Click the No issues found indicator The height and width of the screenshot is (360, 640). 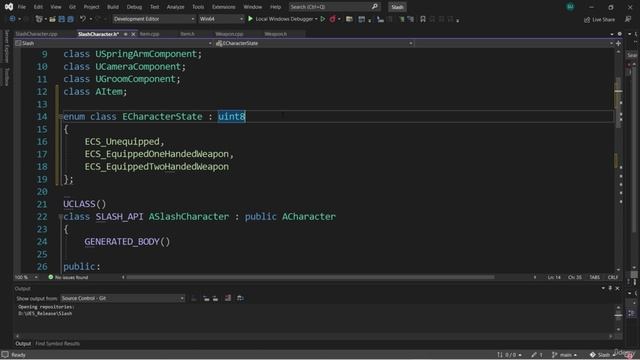pyautogui.click(x=68, y=278)
